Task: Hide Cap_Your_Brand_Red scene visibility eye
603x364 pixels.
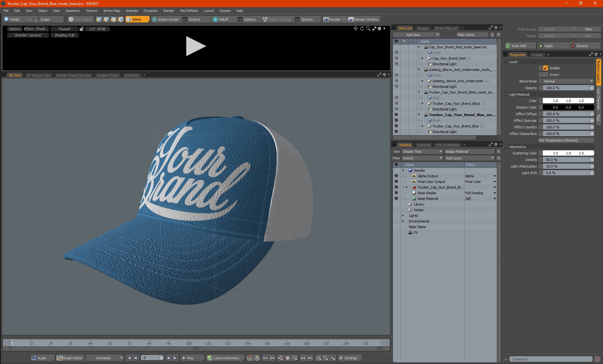Action: pos(396,58)
